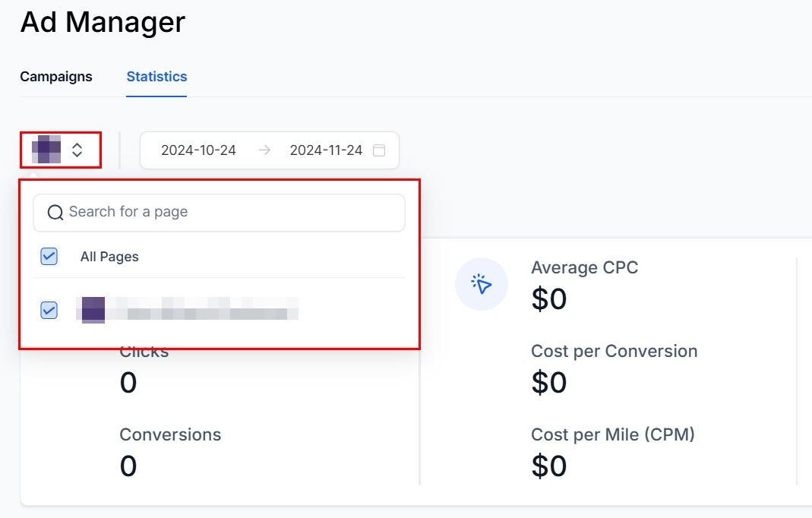Open the end date 2024-11-24 picker
The image size is (812, 518).
(326, 150)
